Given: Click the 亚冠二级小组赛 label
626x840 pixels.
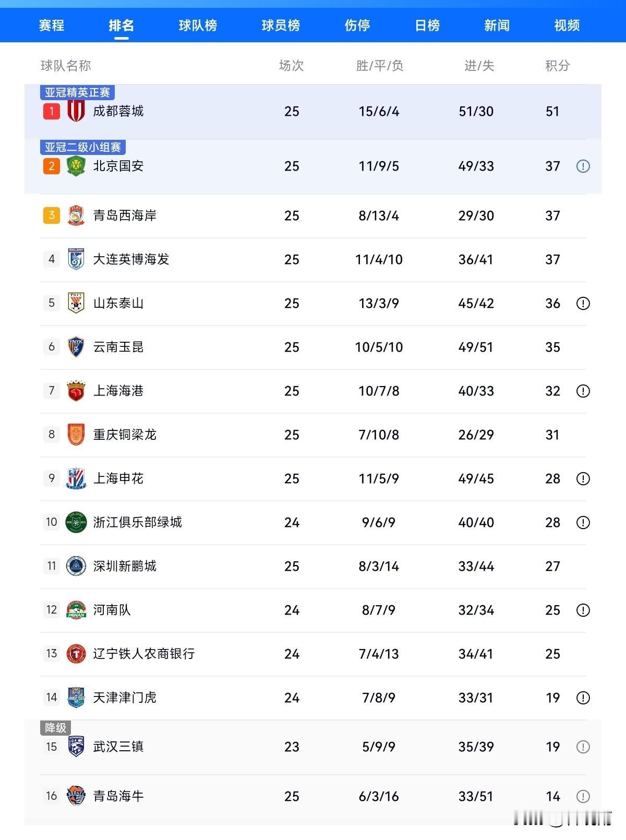Looking at the screenshot, I should 83,147.
